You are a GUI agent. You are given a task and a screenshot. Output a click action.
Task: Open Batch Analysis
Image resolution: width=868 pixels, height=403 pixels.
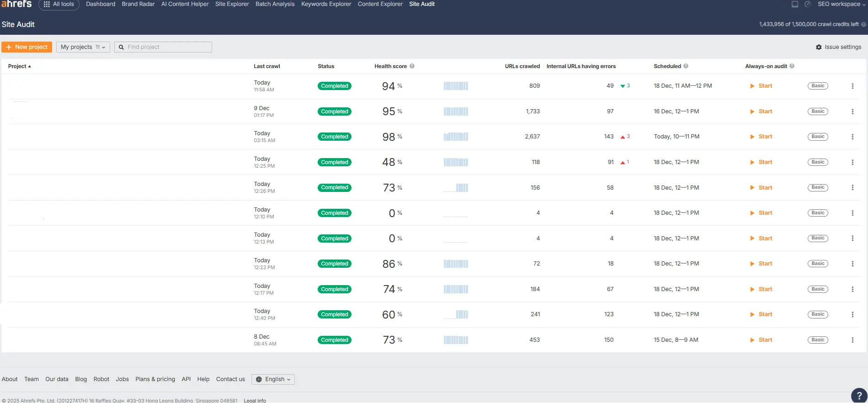[x=275, y=4]
